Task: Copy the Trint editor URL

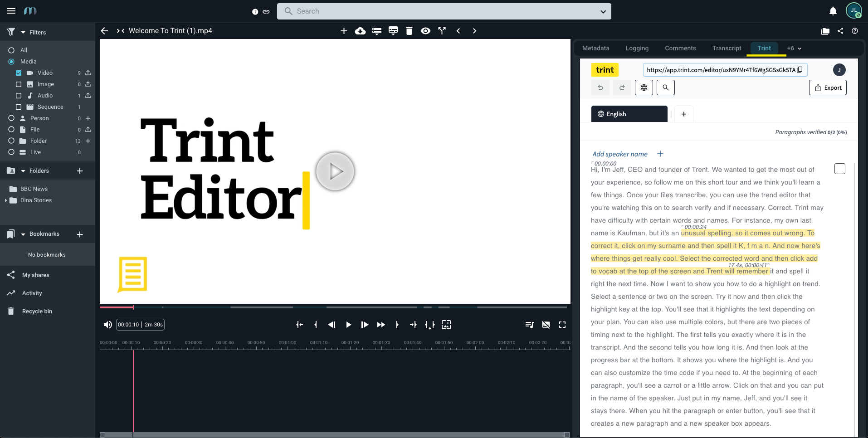Action: (800, 70)
